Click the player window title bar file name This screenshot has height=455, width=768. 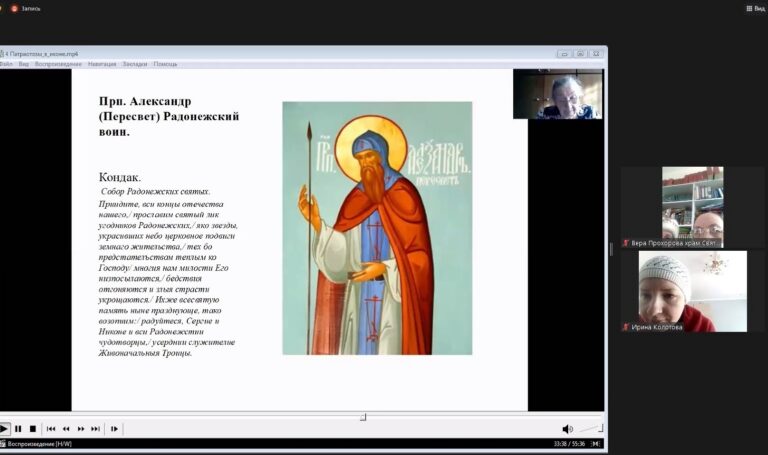tap(42, 54)
